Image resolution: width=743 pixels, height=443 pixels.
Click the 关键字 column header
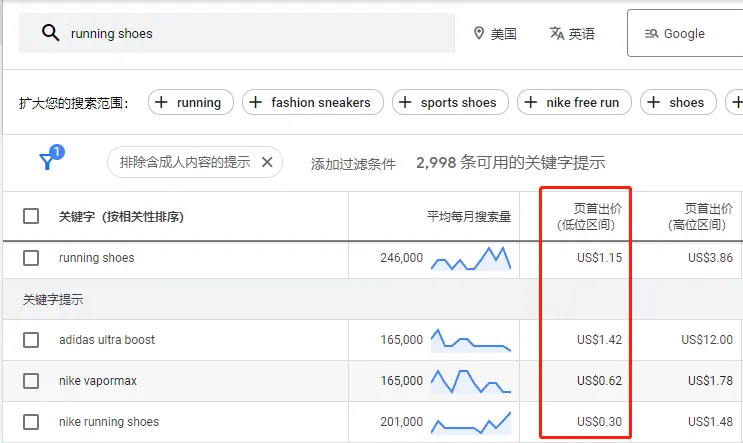pos(120,216)
